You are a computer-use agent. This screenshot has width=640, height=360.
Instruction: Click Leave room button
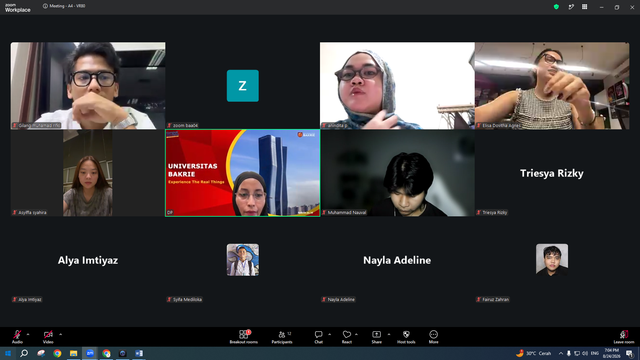[x=624, y=337]
